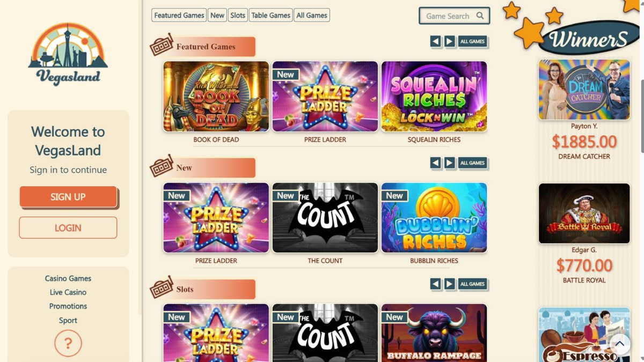Click the scroll-to-top chevron button

click(x=619, y=344)
